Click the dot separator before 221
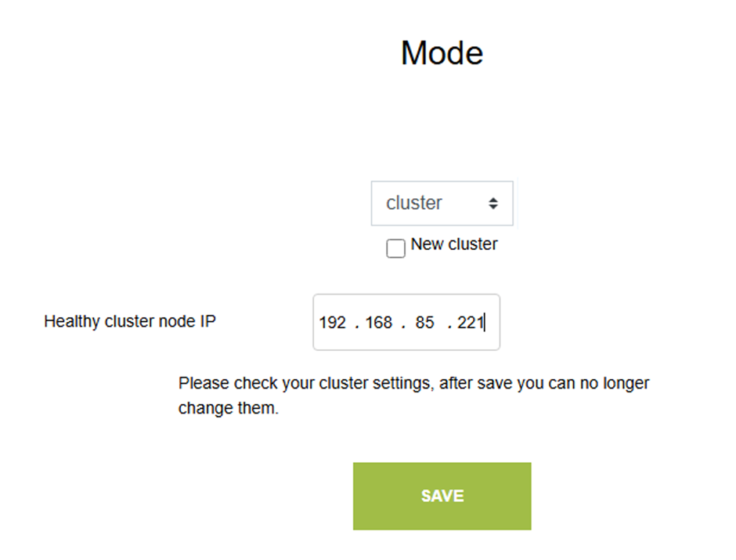 (449, 324)
